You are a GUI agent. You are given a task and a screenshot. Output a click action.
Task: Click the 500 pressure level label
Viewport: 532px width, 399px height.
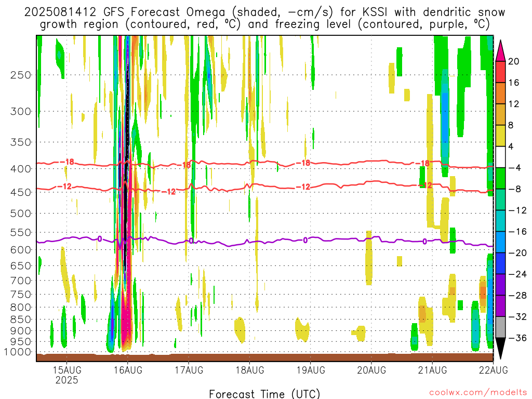pos(21,214)
